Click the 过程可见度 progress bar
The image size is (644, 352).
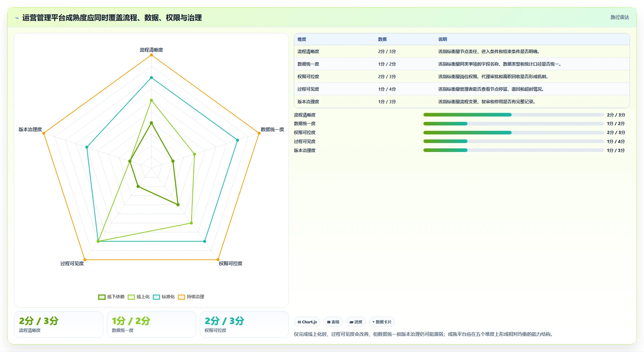pos(513,141)
